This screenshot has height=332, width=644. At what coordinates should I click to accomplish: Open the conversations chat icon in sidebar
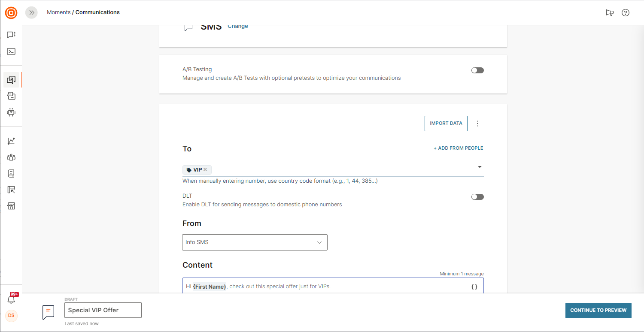coord(11,35)
